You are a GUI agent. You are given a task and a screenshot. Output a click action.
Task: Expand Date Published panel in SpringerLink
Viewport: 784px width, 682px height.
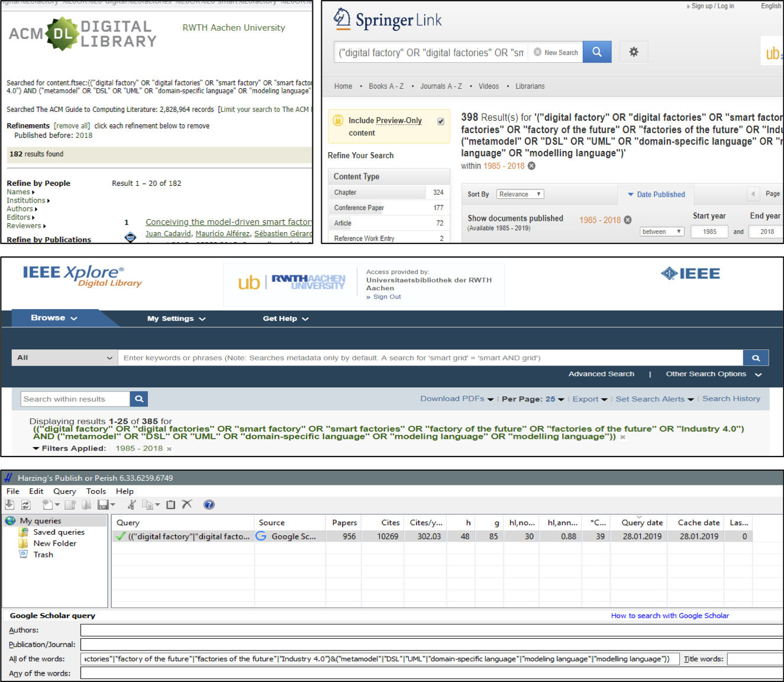click(656, 194)
